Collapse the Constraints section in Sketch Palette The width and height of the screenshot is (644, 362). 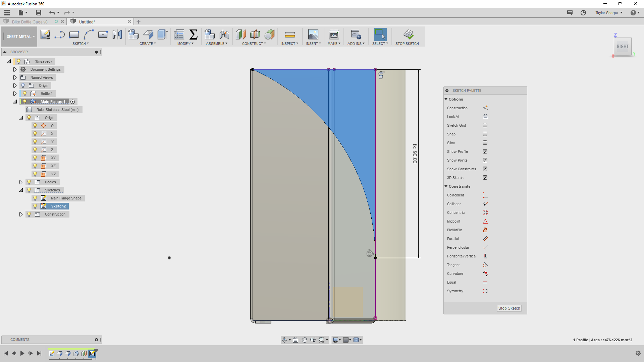coord(446,186)
